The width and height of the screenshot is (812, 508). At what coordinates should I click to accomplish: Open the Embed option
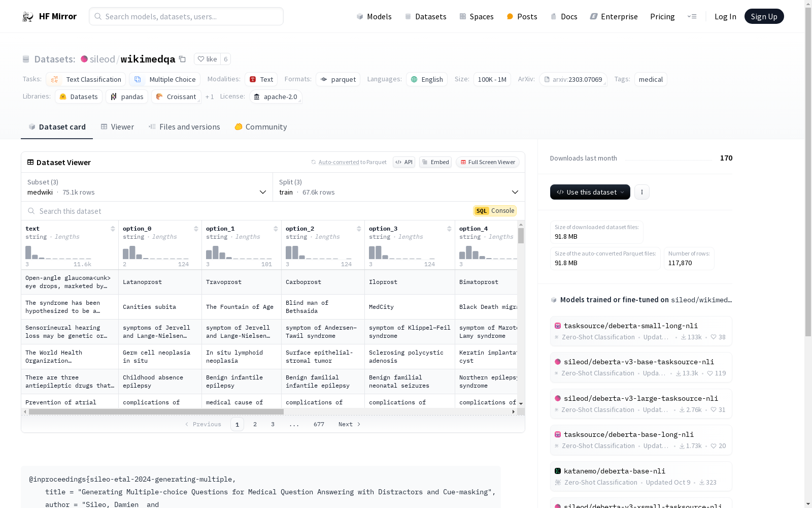(435, 162)
